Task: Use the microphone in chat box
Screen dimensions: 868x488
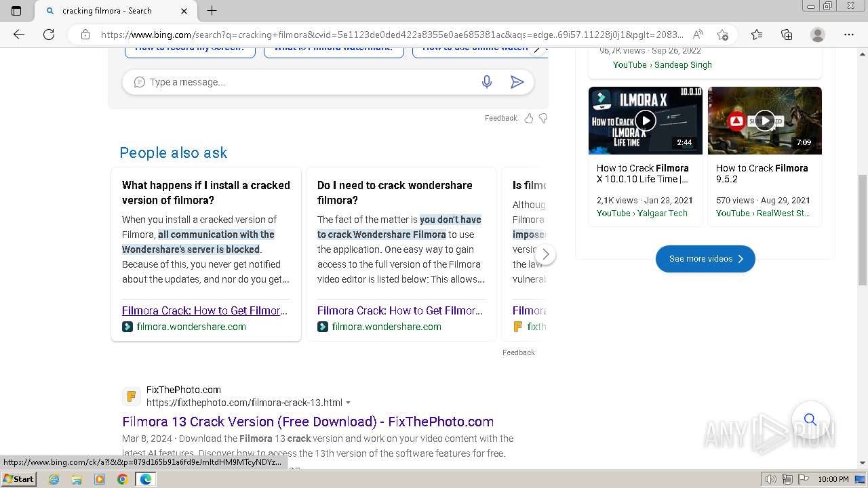Action: point(487,82)
